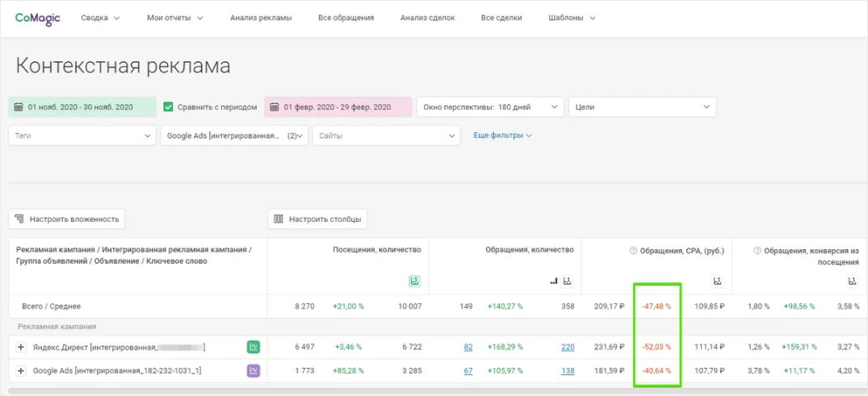The width and height of the screenshot is (868, 396).
Task: Expand Еще фильтры
Action: (503, 135)
